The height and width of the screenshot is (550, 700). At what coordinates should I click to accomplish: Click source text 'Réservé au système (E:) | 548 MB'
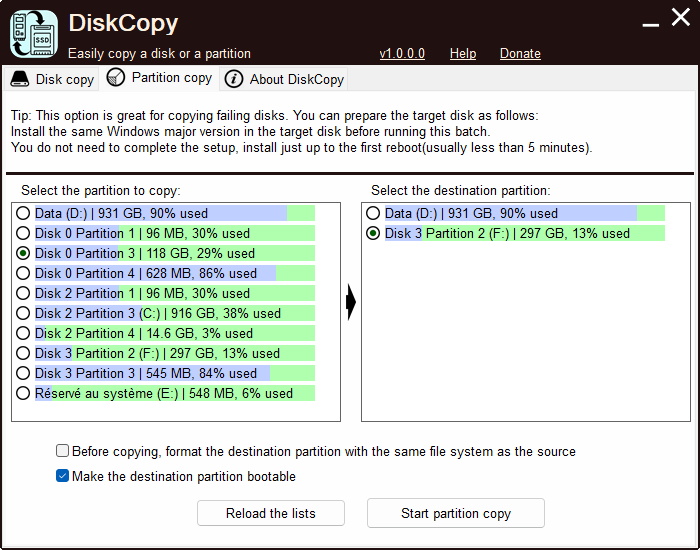(137, 393)
